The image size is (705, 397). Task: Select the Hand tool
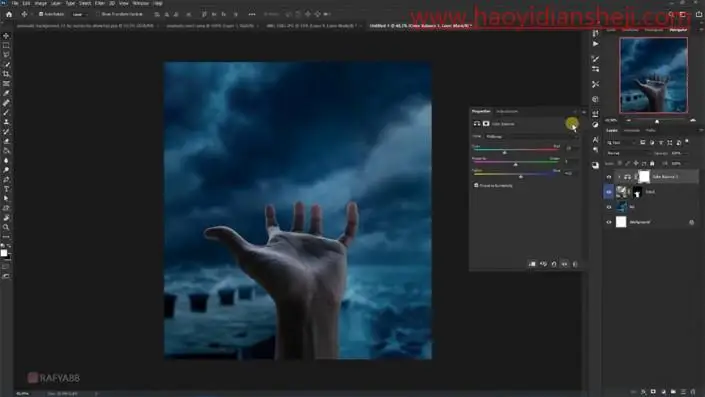pyautogui.click(x=6, y=218)
